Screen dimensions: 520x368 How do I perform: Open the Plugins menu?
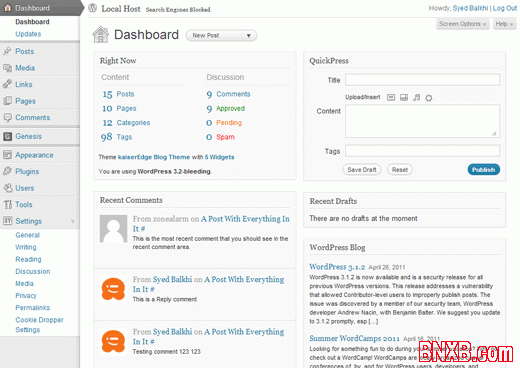[27, 172]
